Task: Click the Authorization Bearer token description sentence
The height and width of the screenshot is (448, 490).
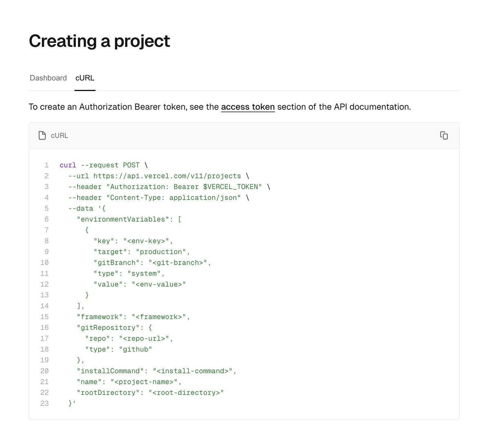Action: point(220,107)
